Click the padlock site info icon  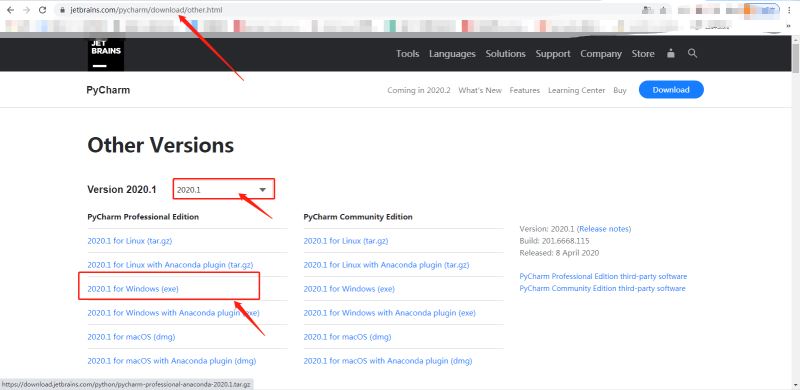(62, 10)
